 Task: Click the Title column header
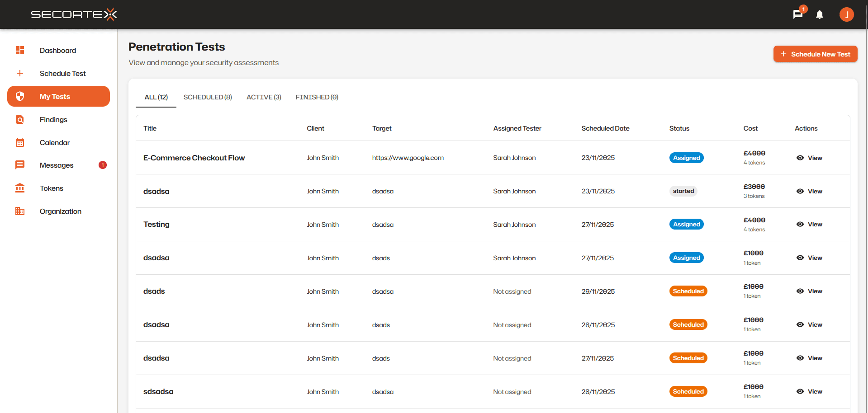[x=150, y=128]
